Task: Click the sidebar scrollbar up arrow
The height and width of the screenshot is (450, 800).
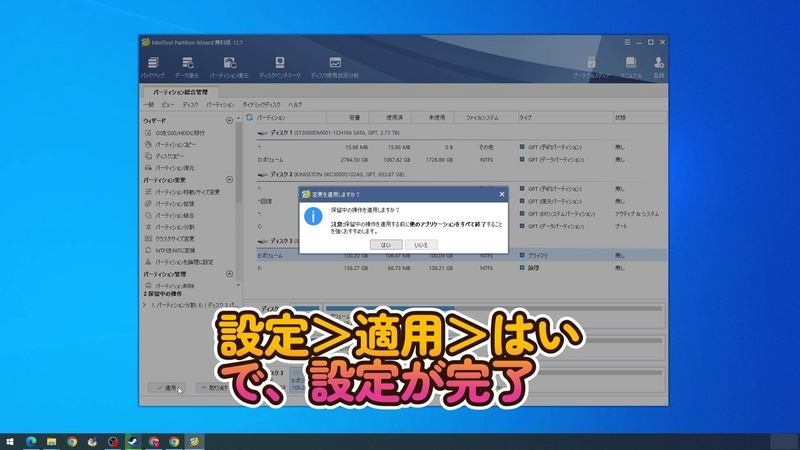Action: [238, 118]
